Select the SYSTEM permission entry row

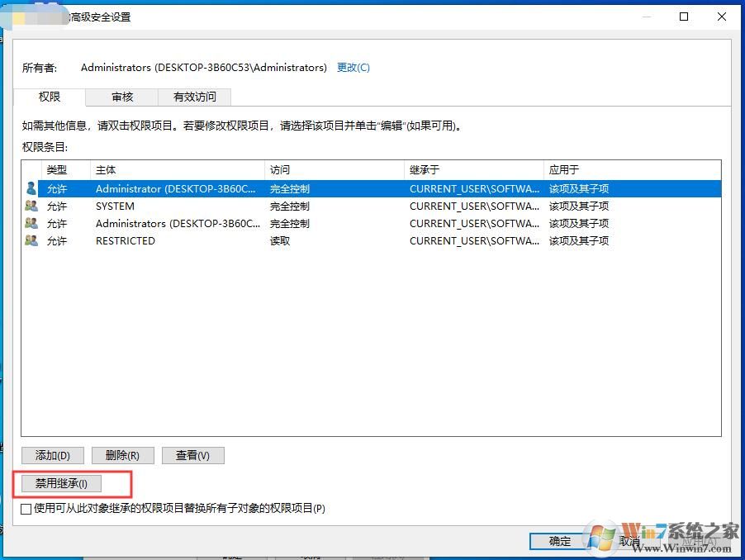[248, 206]
